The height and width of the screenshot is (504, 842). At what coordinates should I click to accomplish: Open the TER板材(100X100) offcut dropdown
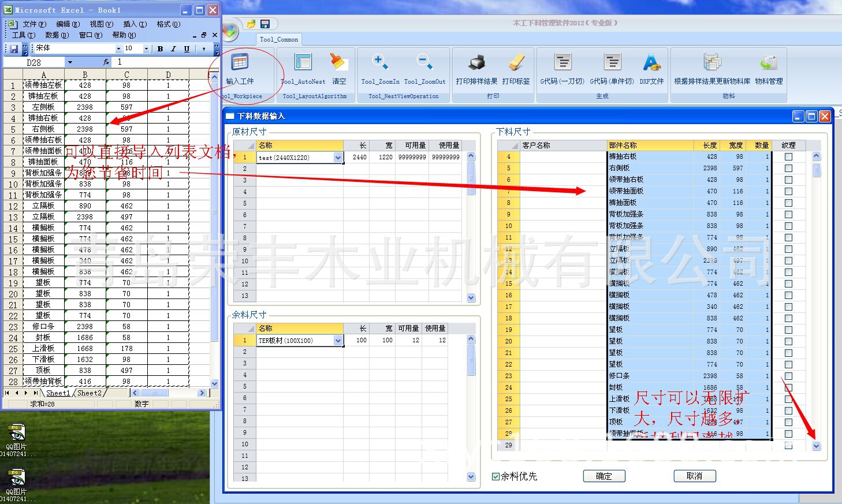pyautogui.click(x=338, y=341)
